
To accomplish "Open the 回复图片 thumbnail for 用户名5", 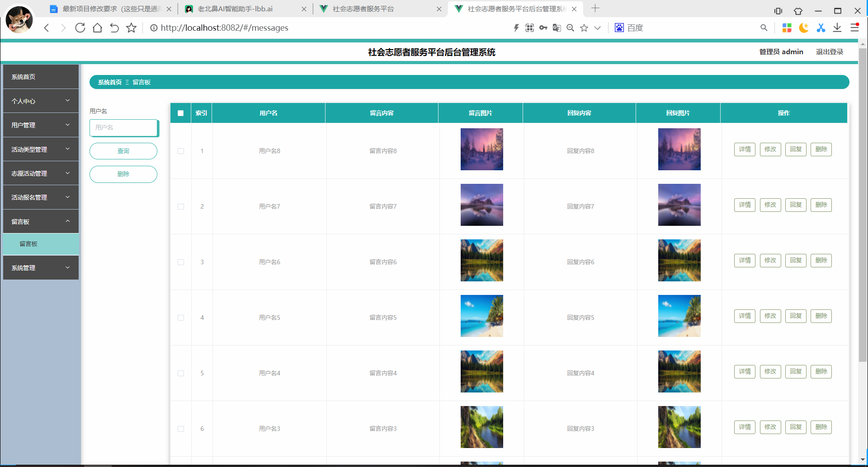I will pos(679,316).
